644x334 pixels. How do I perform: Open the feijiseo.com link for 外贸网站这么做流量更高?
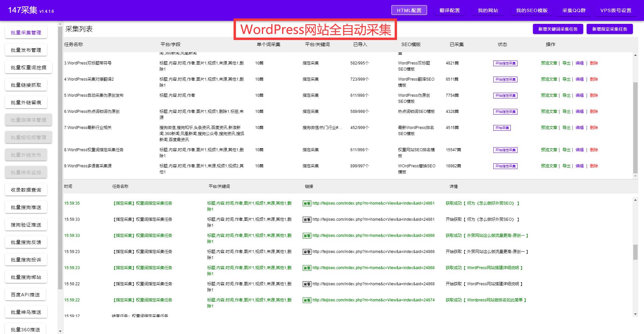point(373,235)
